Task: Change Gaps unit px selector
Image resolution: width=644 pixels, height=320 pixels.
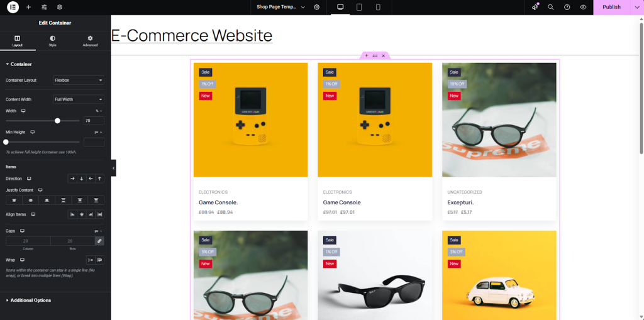Action: pos(99,231)
